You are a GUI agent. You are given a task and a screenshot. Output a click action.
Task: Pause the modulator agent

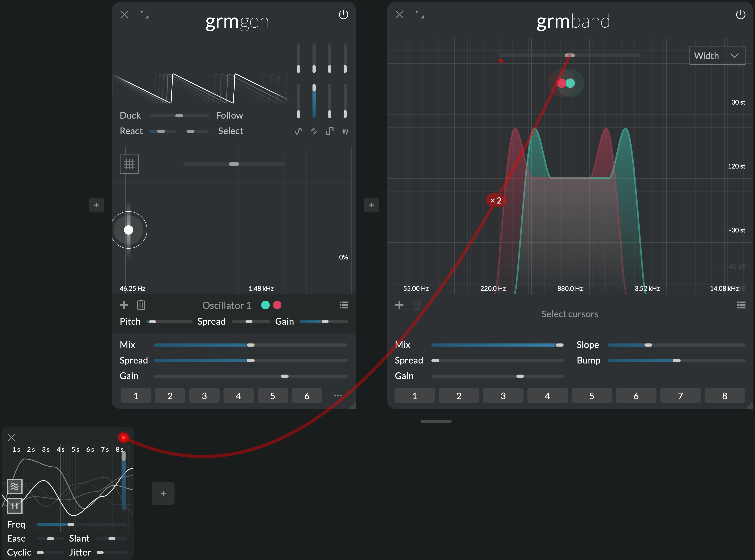(x=15, y=506)
